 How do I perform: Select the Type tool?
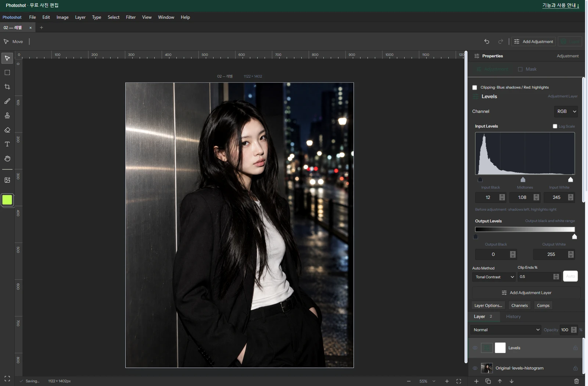pos(7,144)
